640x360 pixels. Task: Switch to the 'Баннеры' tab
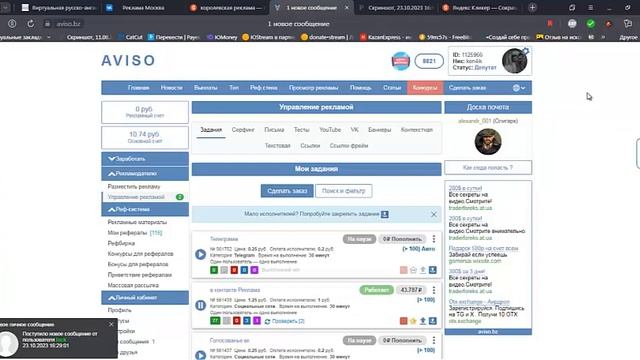tap(380, 130)
